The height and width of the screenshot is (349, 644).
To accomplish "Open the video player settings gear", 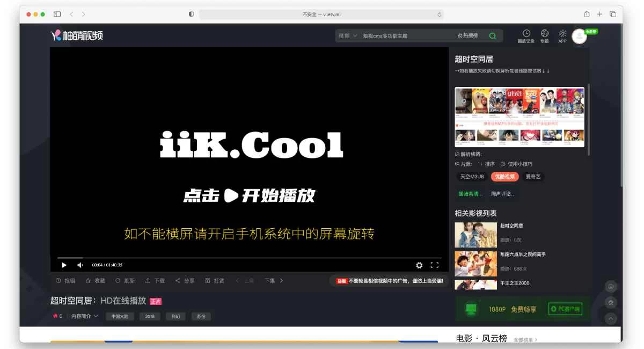I will tap(419, 265).
